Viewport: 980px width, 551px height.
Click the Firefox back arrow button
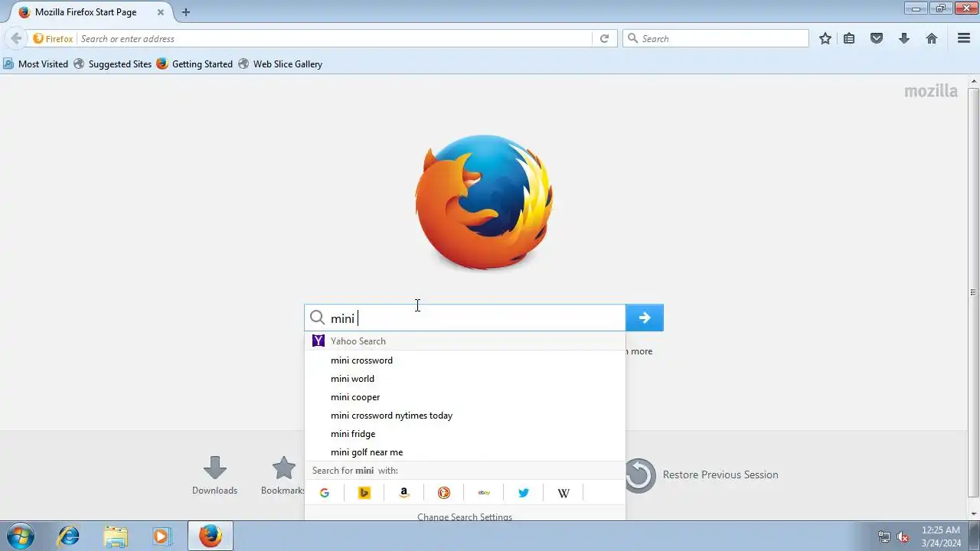tap(16, 38)
